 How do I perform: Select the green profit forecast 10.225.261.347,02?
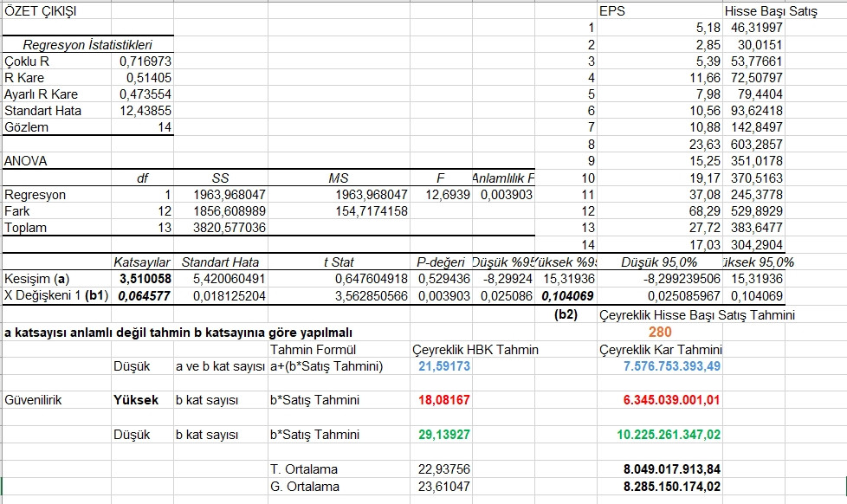tap(669, 435)
